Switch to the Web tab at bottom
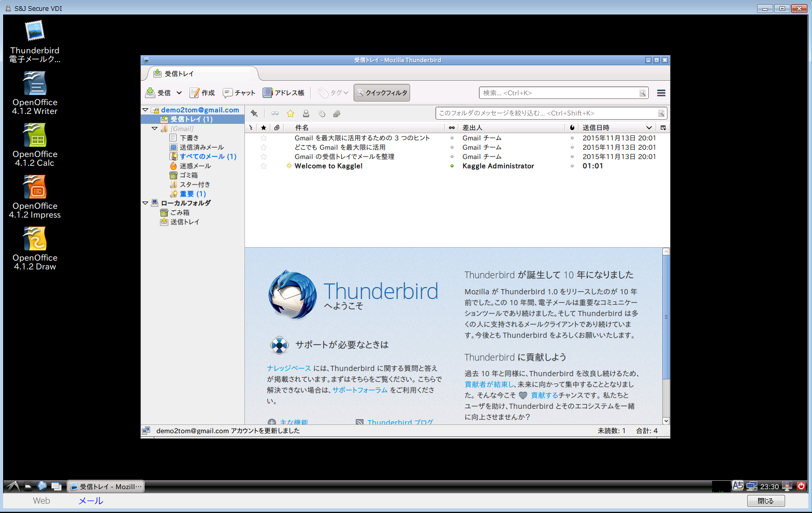The width and height of the screenshot is (812, 513). tap(41, 501)
